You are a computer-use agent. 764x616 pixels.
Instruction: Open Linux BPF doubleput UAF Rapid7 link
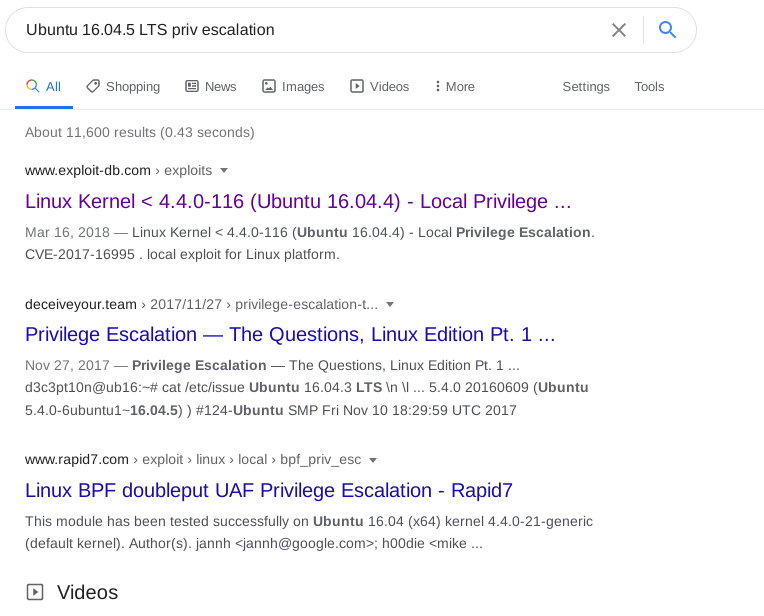point(268,490)
